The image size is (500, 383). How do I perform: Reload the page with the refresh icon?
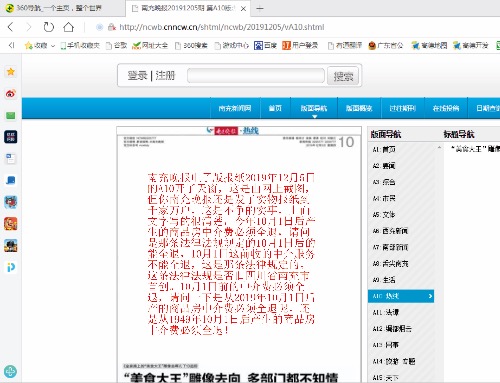49,27
